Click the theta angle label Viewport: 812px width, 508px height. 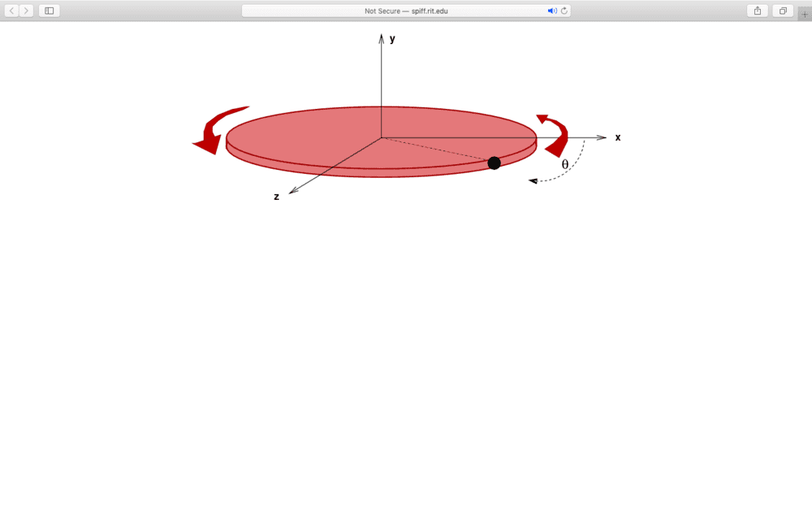(x=565, y=164)
